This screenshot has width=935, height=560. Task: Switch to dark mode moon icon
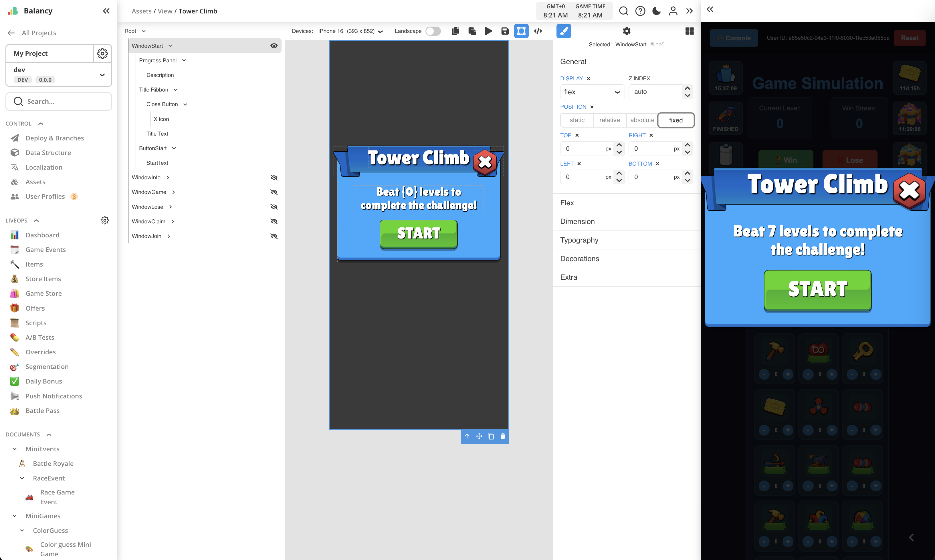pos(656,11)
